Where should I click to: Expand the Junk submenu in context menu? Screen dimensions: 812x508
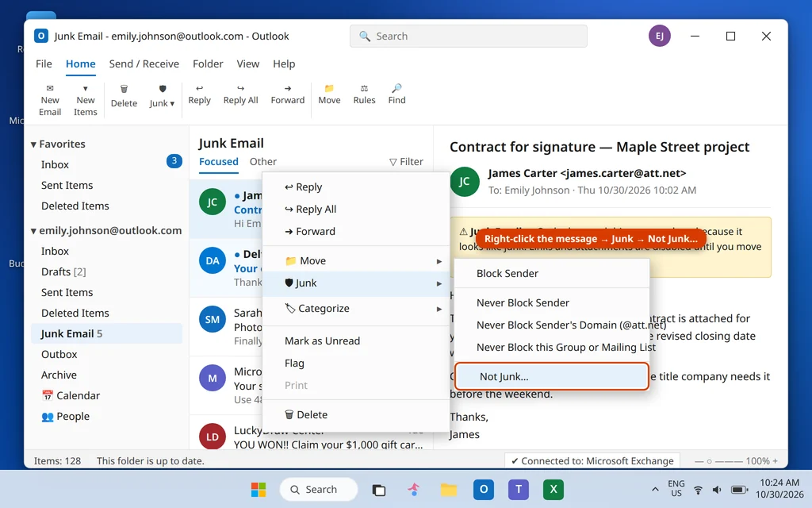click(x=356, y=283)
